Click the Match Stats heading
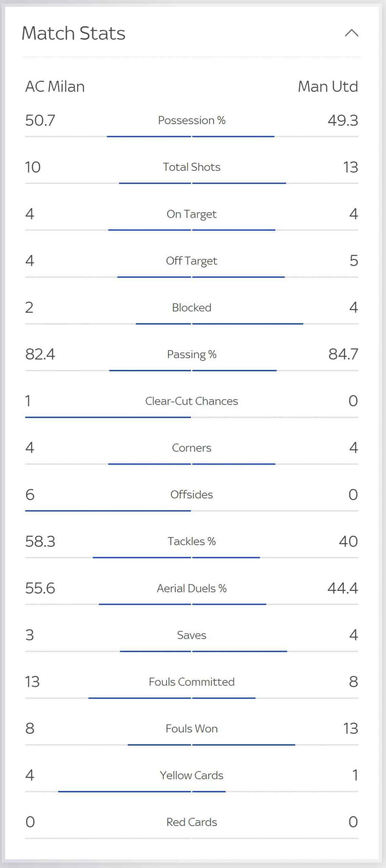This screenshot has width=386, height=868. click(74, 33)
